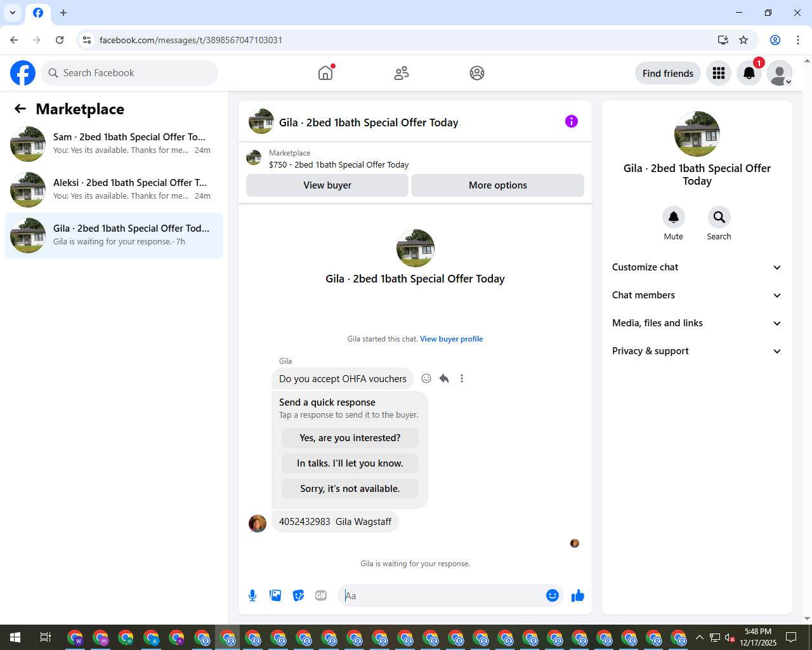The height and width of the screenshot is (650, 812).
Task: Mute this conversation with the bell icon
Action: point(674,217)
